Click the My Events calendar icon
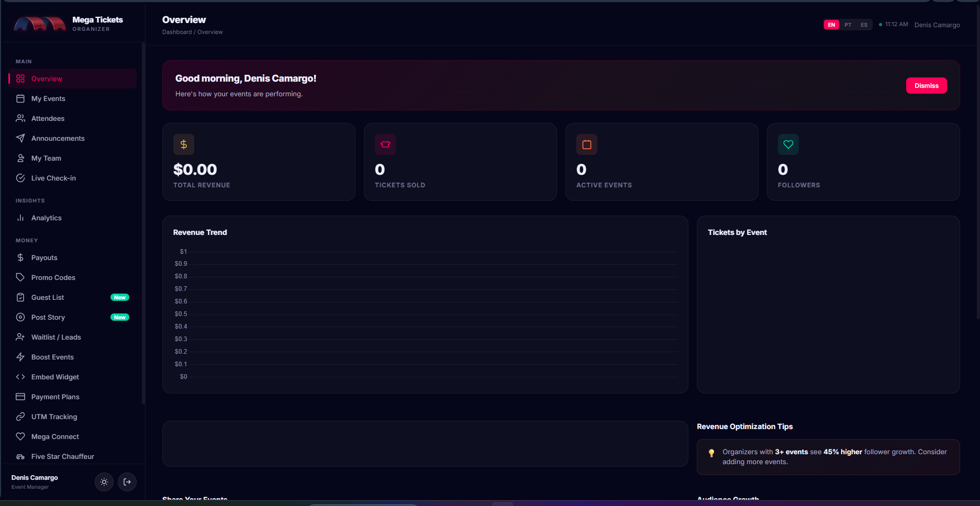The image size is (980, 506). point(20,98)
